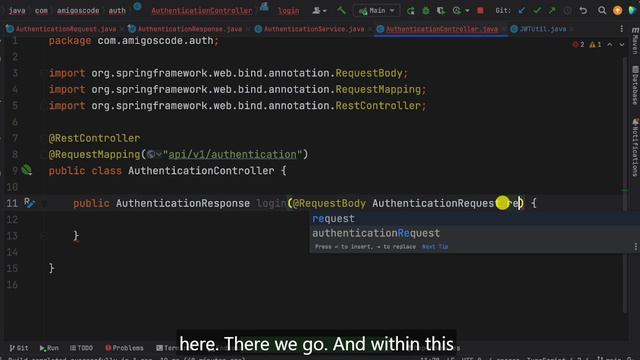This screenshot has height=360, width=640.
Task: Select 'authenticationRequest' completion suggestion
Action: (x=474, y=233)
